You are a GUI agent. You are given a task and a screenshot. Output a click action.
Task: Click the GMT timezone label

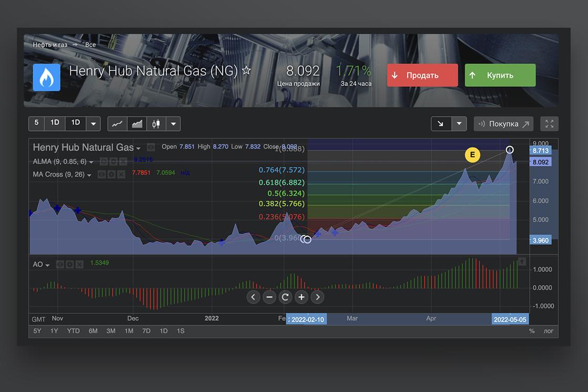(38, 319)
